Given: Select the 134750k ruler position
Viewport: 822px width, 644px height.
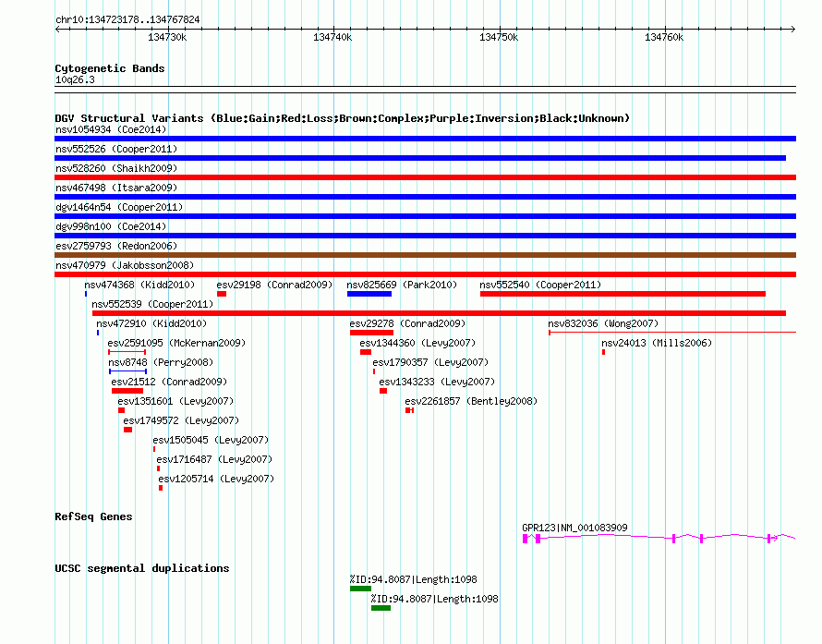Looking at the screenshot, I should pos(499,37).
